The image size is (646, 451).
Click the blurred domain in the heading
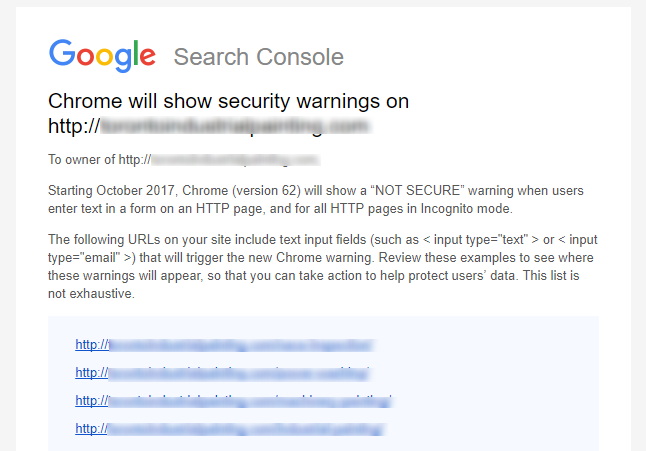[236, 126]
